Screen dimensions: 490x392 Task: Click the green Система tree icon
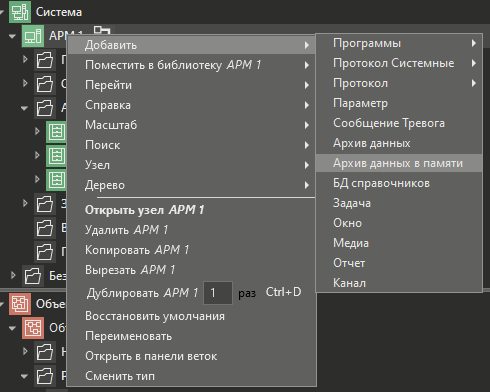pos(20,12)
